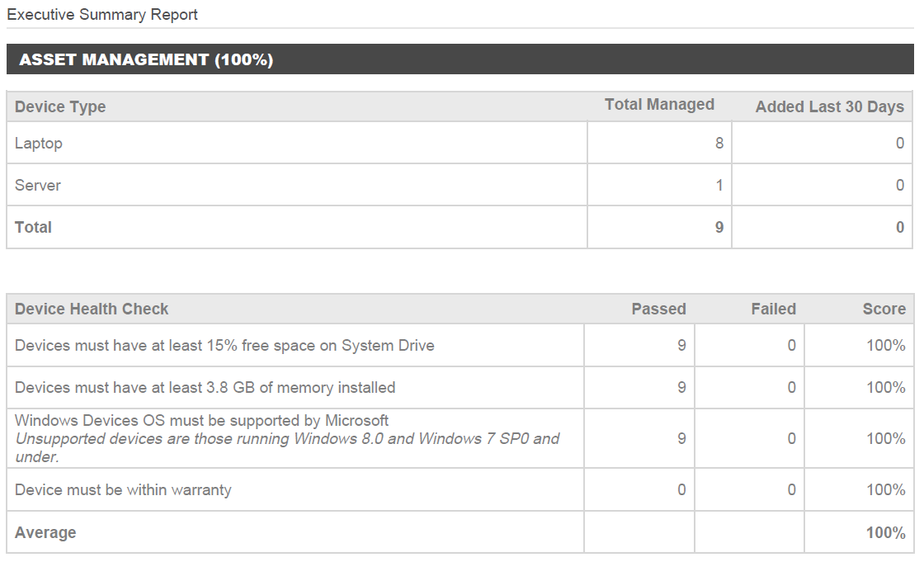Viewport: 924px width, 562px height.
Task: Click the 3.8 GB memory check row
Action: pyautogui.click(x=205, y=387)
